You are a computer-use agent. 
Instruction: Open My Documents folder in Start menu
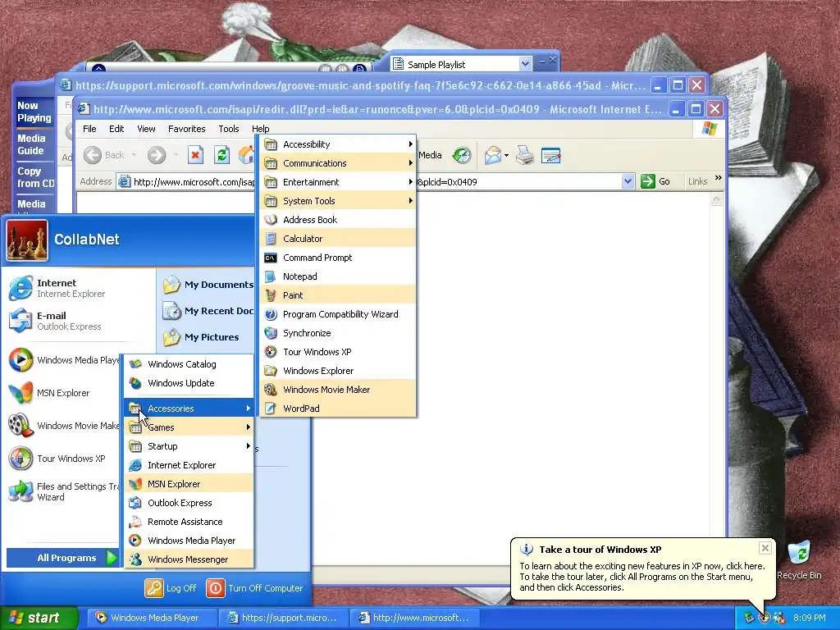click(208, 285)
